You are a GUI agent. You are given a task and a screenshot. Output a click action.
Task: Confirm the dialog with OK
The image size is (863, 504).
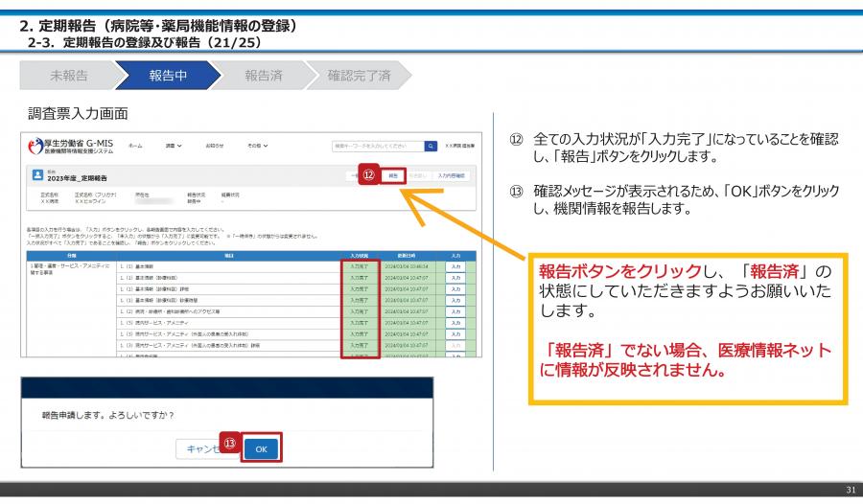262,449
